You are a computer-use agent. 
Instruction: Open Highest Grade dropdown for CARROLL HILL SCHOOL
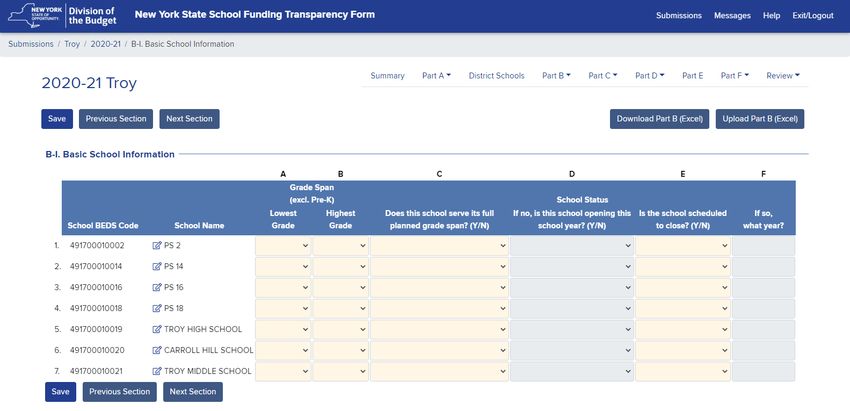(340, 350)
